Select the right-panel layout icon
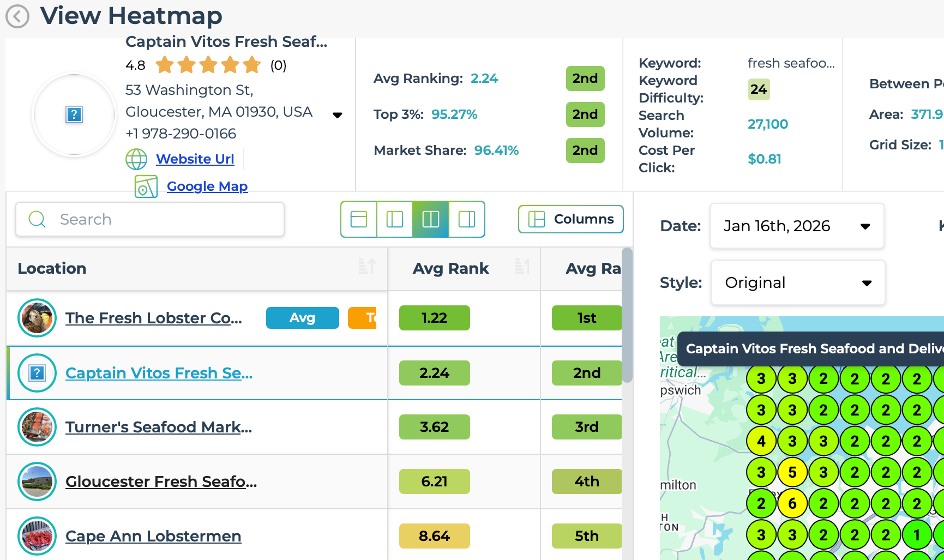The width and height of the screenshot is (944, 560). 467,219
